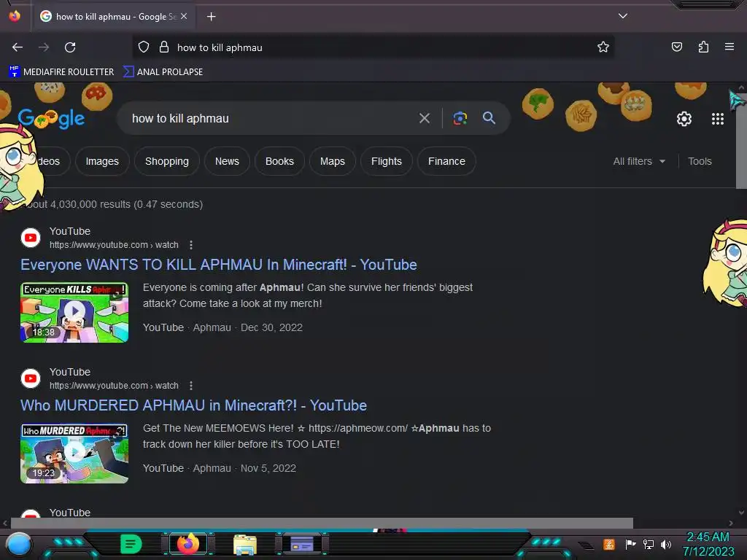The height and width of the screenshot is (560, 747).
Task: Switch to Books results
Action: pyautogui.click(x=279, y=161)
